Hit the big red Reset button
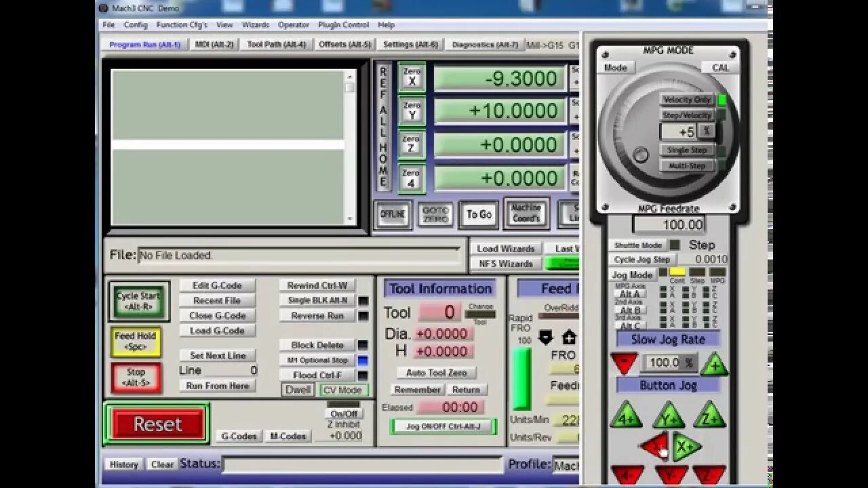868x488 pixels. [157, 424]
